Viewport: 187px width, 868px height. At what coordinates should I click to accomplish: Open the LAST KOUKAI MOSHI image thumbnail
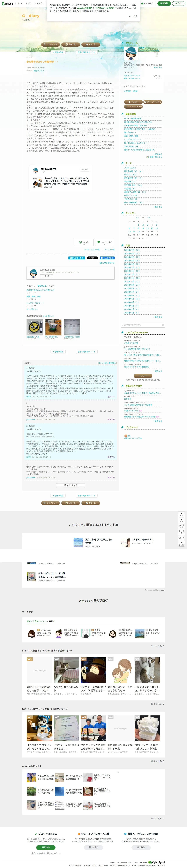72,327
